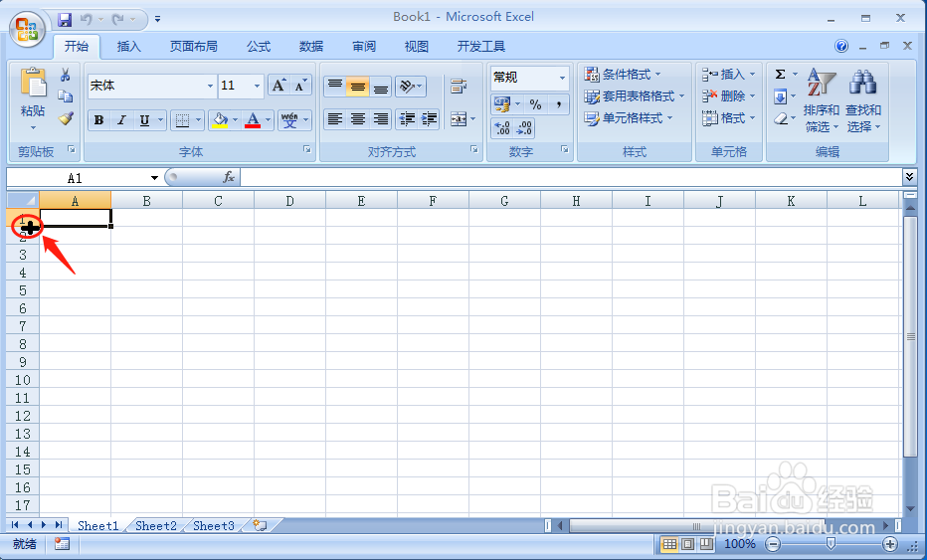Open 开发工具 developer tab

coord(481,47)
